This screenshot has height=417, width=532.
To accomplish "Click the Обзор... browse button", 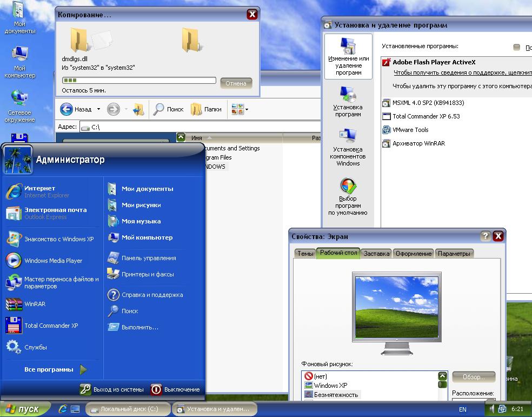I will click(473, 377).
